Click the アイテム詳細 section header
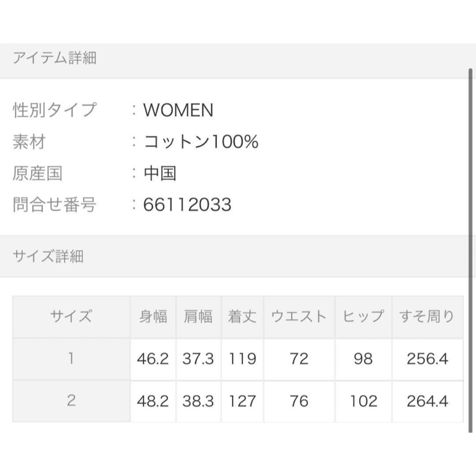The width and height of the screenshot is (476, 476). point(234,61)
